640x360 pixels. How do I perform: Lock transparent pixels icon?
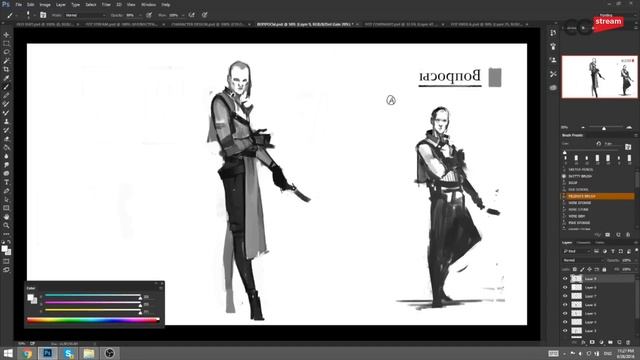(575, 269)
